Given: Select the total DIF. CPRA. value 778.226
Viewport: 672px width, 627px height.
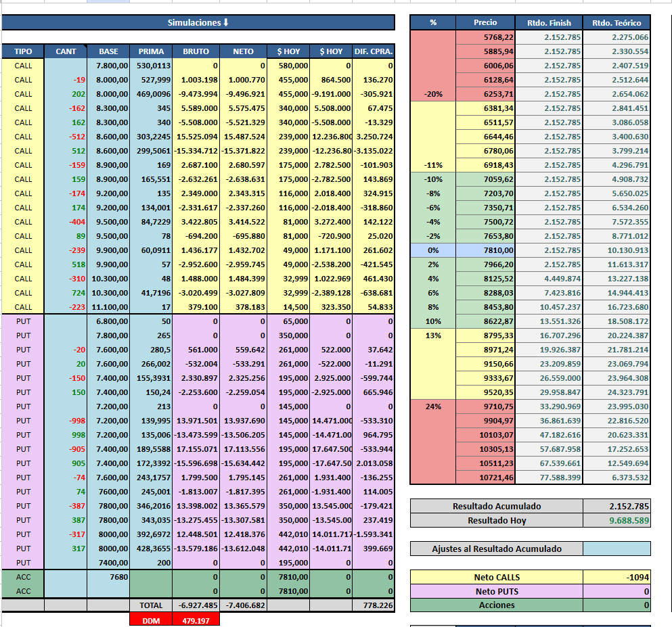Looking at the screenshot, I should click(374, 605).
